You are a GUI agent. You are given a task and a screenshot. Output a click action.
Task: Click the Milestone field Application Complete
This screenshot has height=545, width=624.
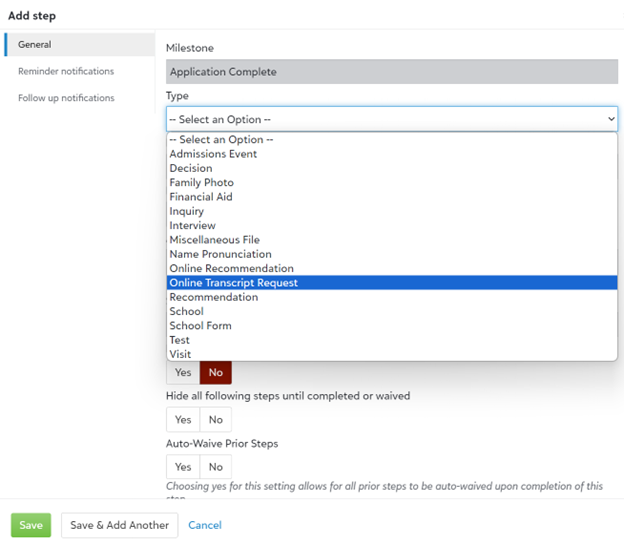[392, 72]
